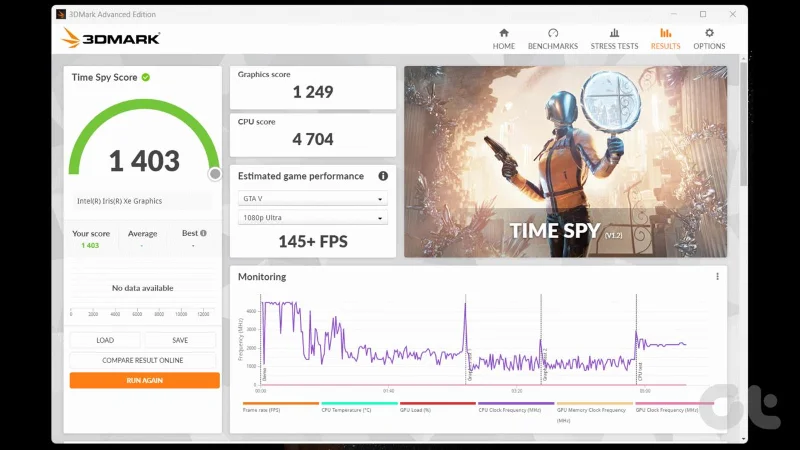This screenshot has width=800, height=450.
Task: Click COMPARE RESULT ONLINE button
Action: [x=142, y=360]
